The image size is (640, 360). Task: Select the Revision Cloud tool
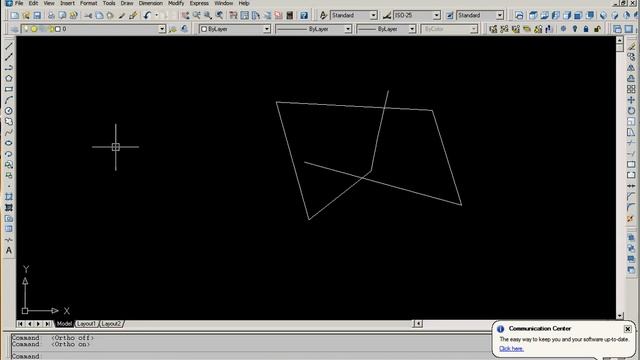[9, 121]
